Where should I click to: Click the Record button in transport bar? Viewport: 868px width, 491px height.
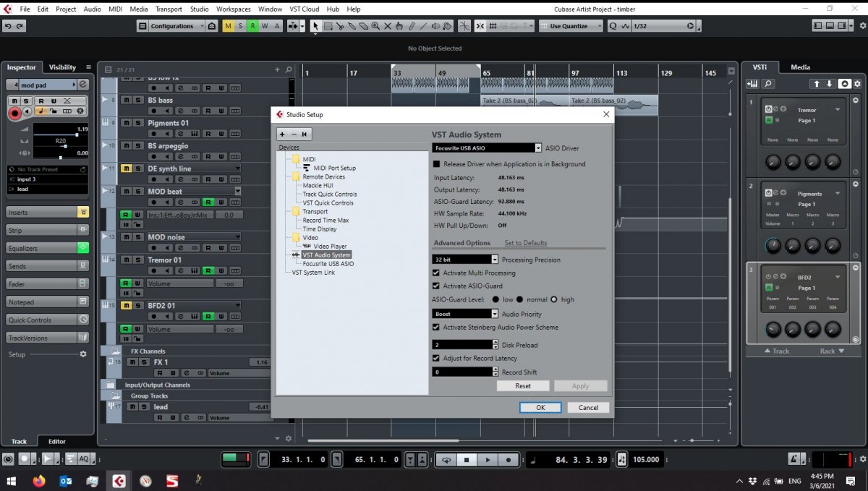[x=509, y=459]
